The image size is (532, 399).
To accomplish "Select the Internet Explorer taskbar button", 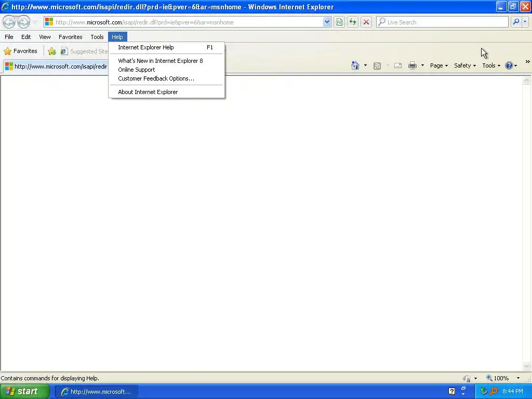I will pyautogui.click(x=96, y=392).
